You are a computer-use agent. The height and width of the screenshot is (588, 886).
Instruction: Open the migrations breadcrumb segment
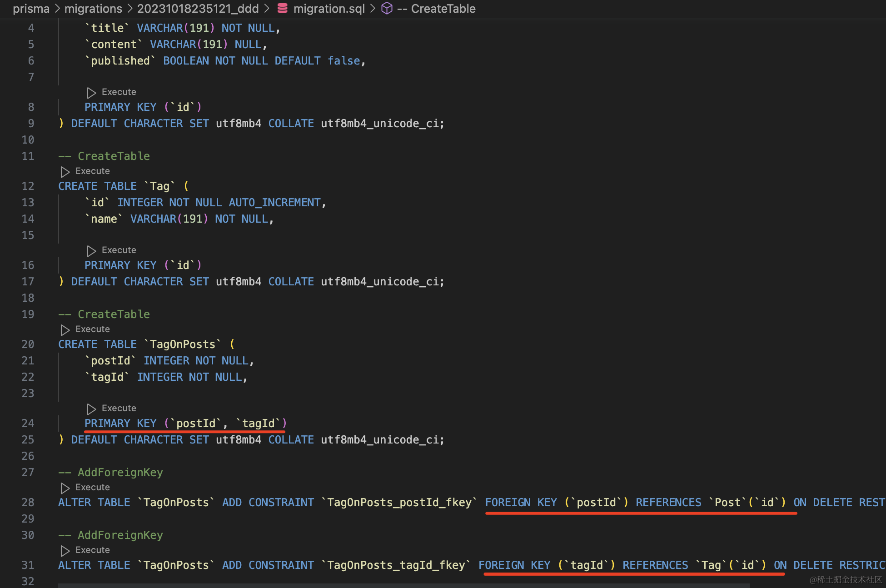point(93,9)
